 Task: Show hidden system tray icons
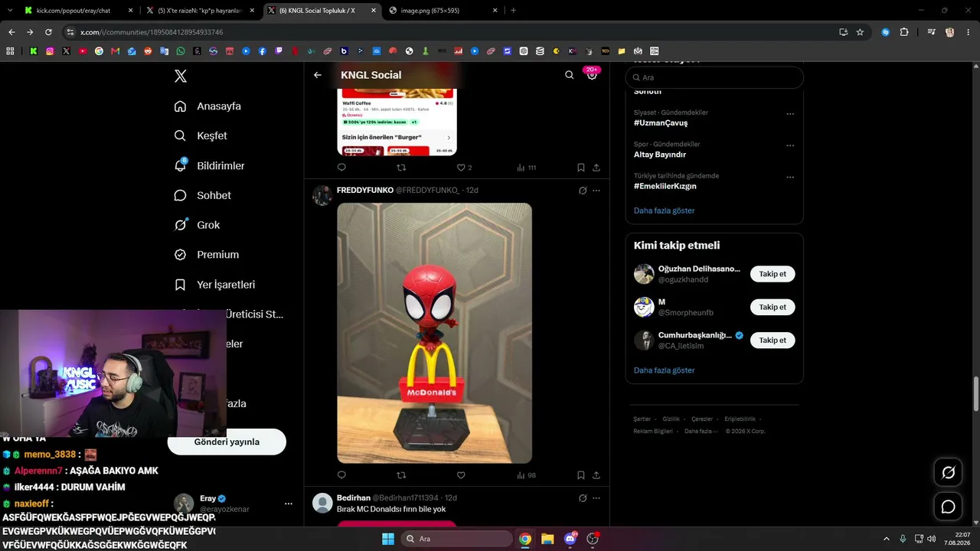[887, 539]
